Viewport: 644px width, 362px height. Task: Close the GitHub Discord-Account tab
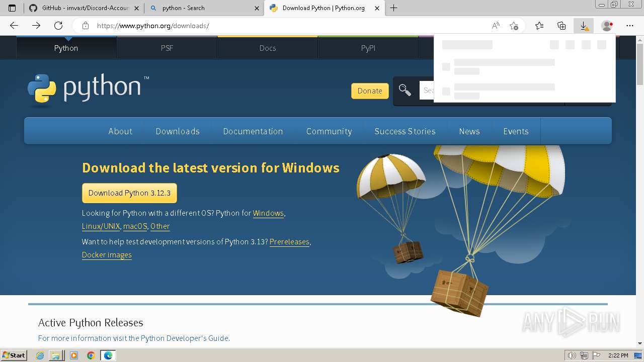pos(136,8)
